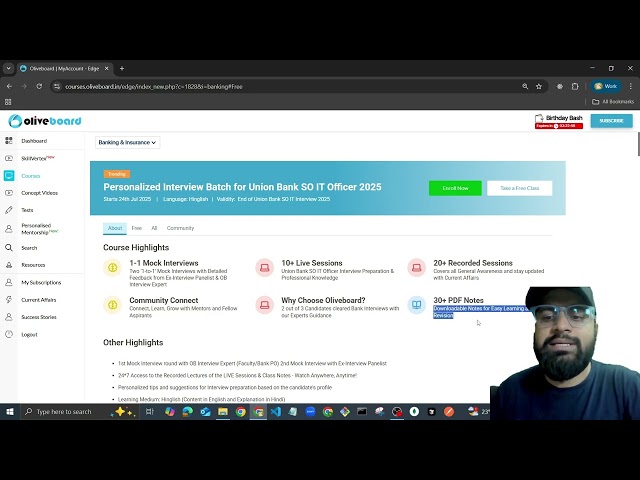Open the Edge Work profile menu

tap(605, 86)
